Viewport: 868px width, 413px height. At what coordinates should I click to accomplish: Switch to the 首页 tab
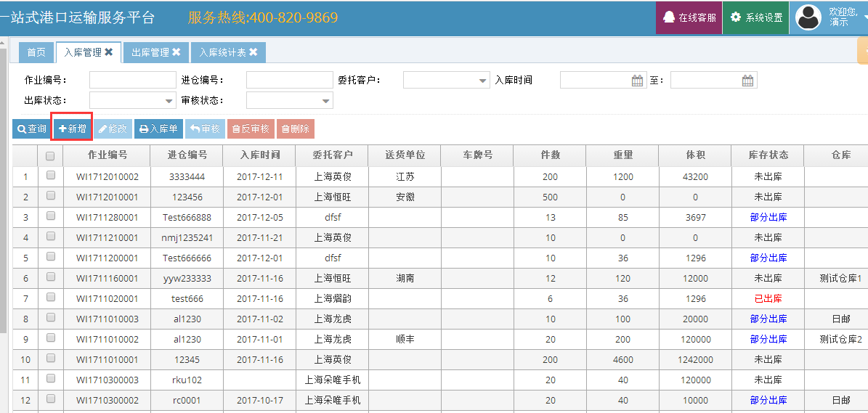[36, 52]
